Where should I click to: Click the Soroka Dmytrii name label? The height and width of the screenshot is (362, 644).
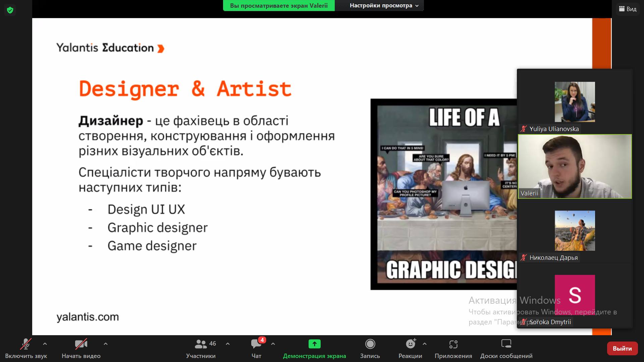tap(550, 322)
